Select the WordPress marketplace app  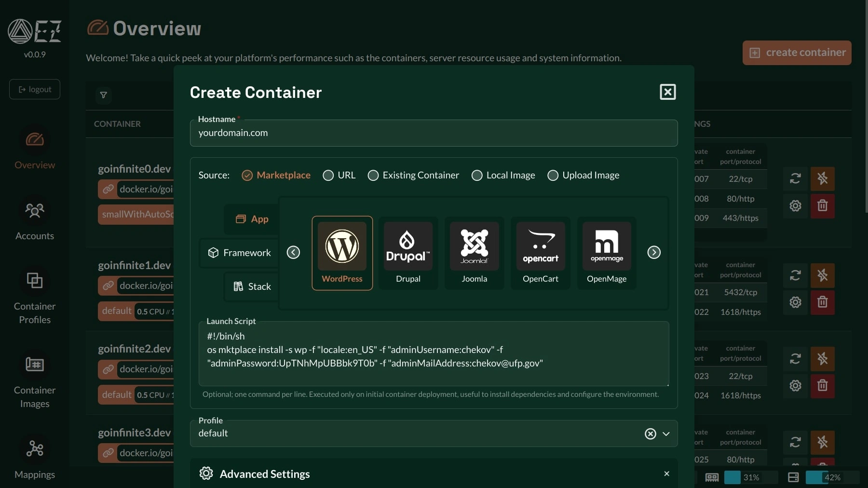click(342, 253)
